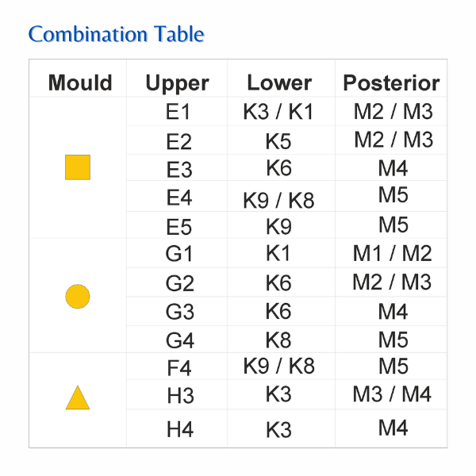Click the yellow triangle mould icon

[x=78, y=397]
